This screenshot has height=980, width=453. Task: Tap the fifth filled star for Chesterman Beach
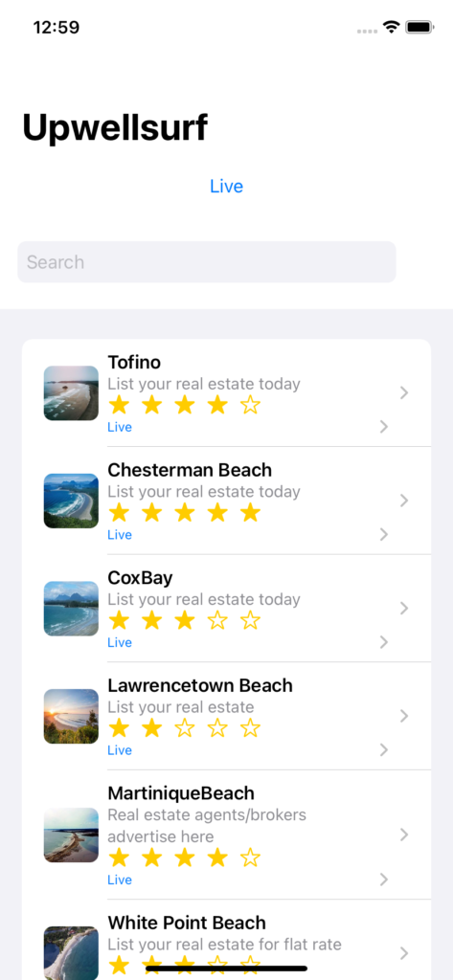250,513
